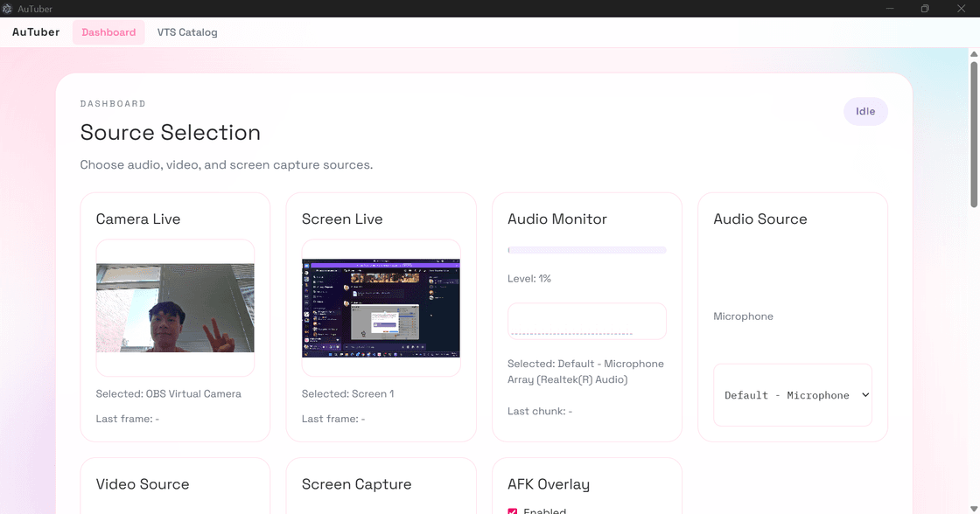Click the Idle status badge

[865, 111]
